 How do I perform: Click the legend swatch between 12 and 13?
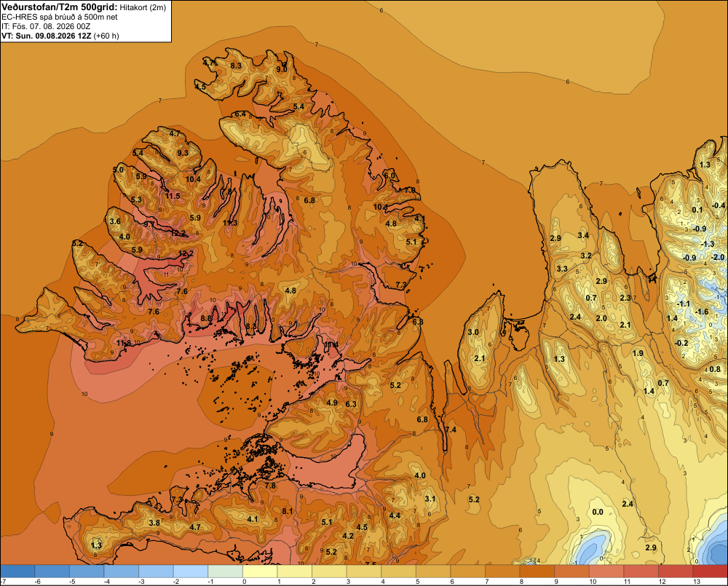pos(676,571)
